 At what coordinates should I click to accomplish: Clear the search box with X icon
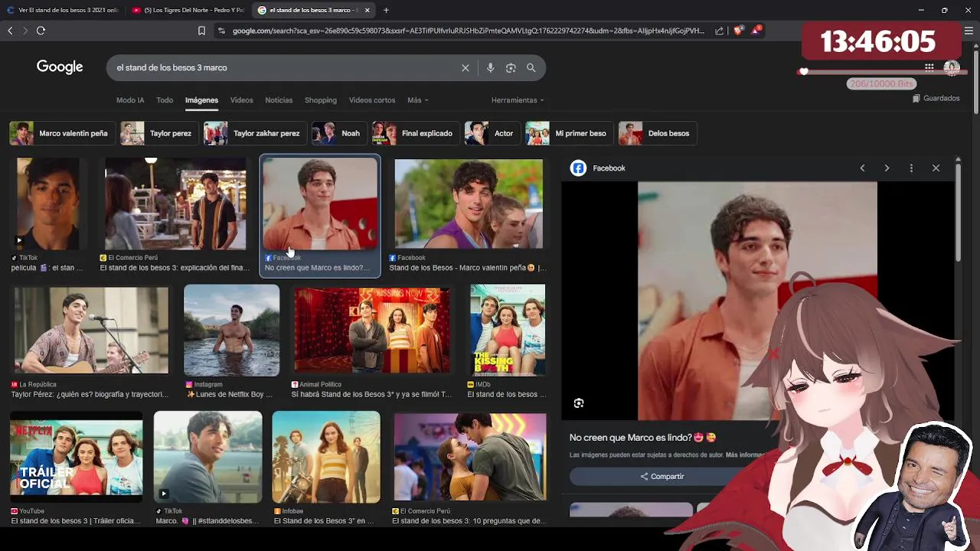(465, 67)
